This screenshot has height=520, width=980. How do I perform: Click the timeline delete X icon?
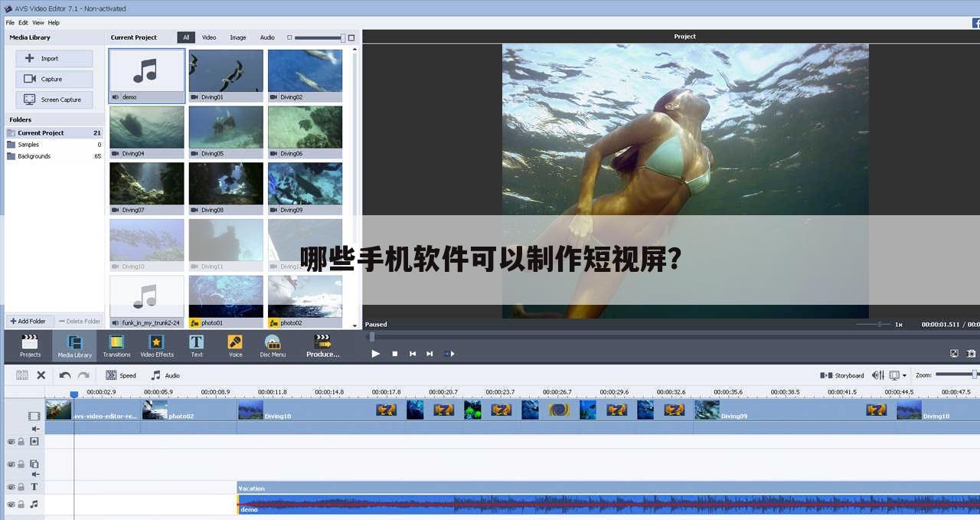point(41,375)
